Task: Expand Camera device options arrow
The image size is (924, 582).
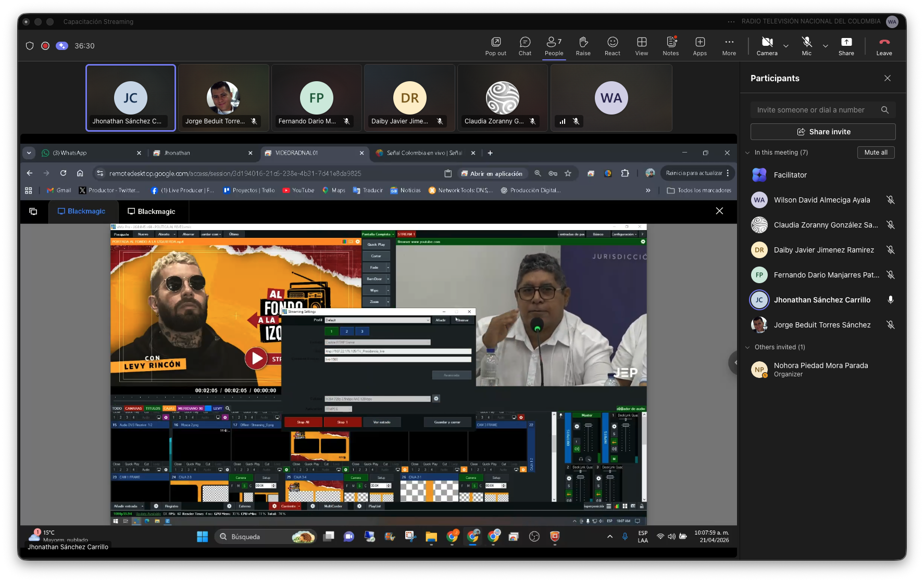Action: point(786,46)
